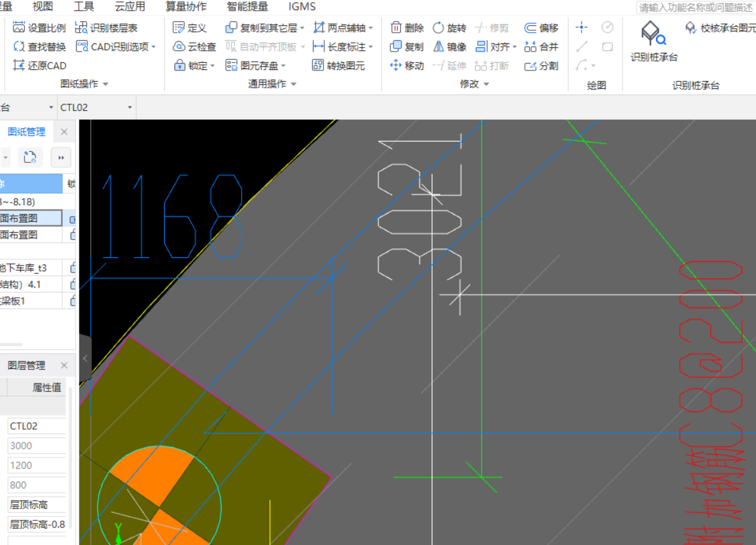Open the 定义 definition tool
The image size is (756, 545).
click(x=189, y=28)
